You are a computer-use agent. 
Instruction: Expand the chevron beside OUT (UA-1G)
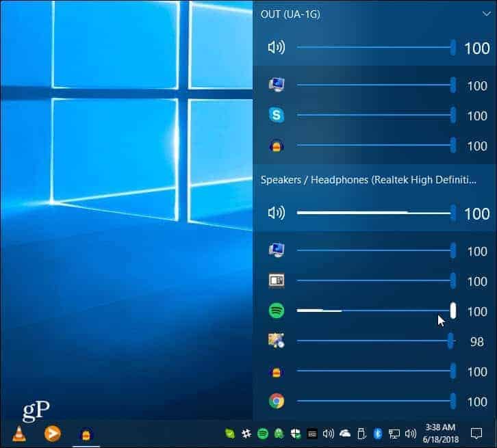[x=486, y=14]
